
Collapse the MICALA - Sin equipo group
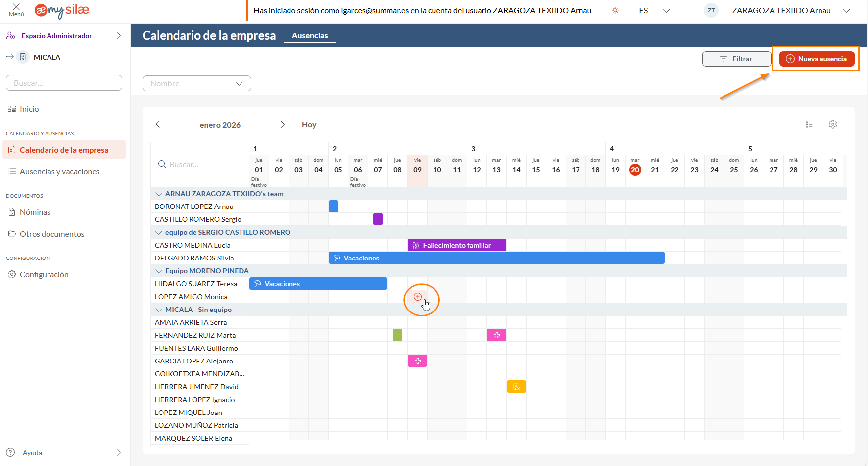click(x=159, y=310)
